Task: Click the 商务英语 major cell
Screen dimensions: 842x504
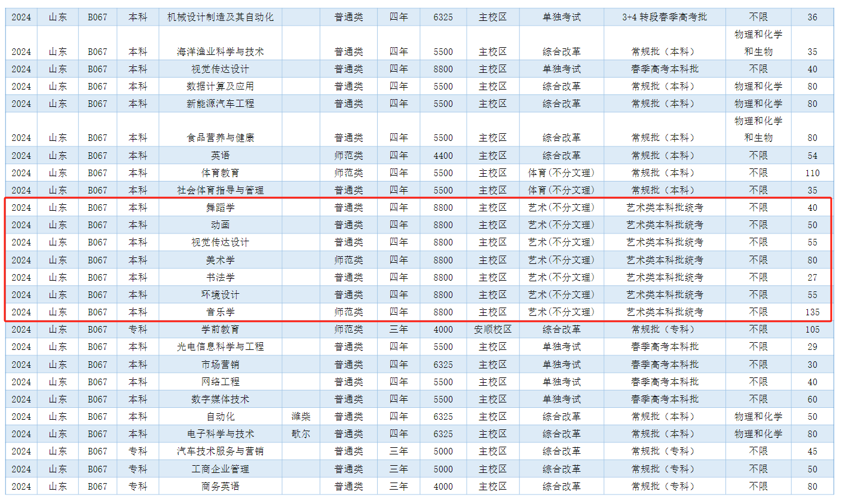Action: 220,486
